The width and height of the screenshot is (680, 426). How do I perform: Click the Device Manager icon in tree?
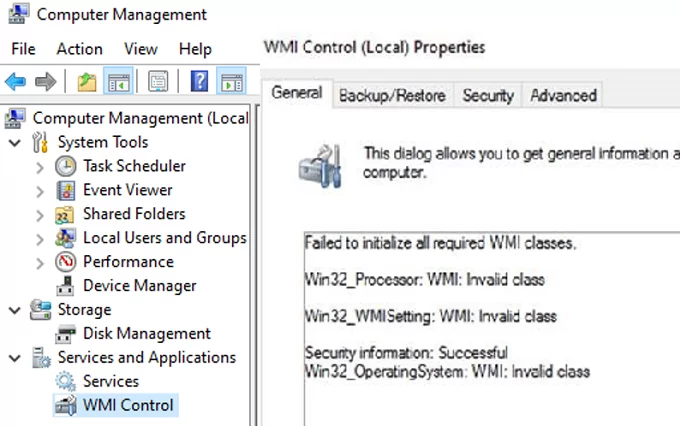pyautogui.click(x=66, y=286)
